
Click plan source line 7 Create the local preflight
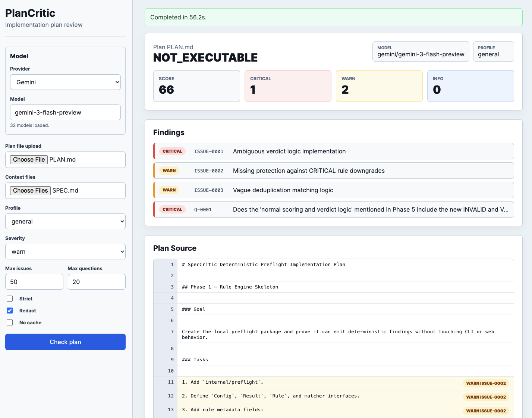click(x=338, y=334)
